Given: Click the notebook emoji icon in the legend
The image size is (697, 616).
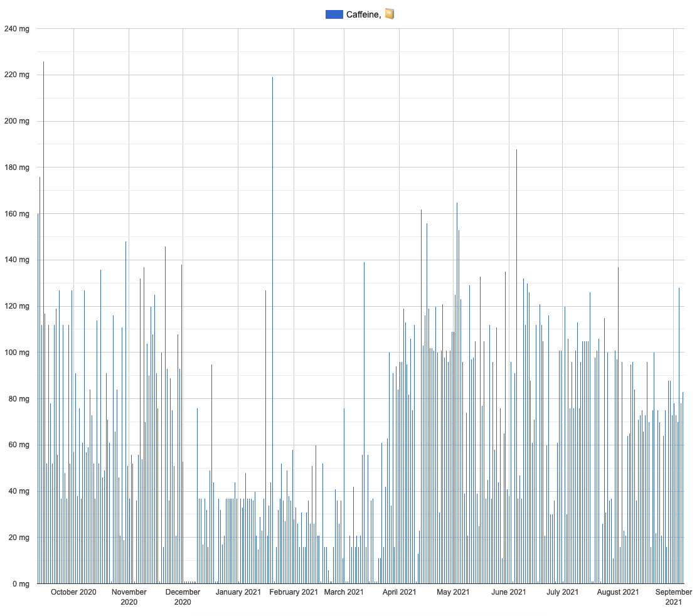Looking at the screenshot, I should pos(390,14).
